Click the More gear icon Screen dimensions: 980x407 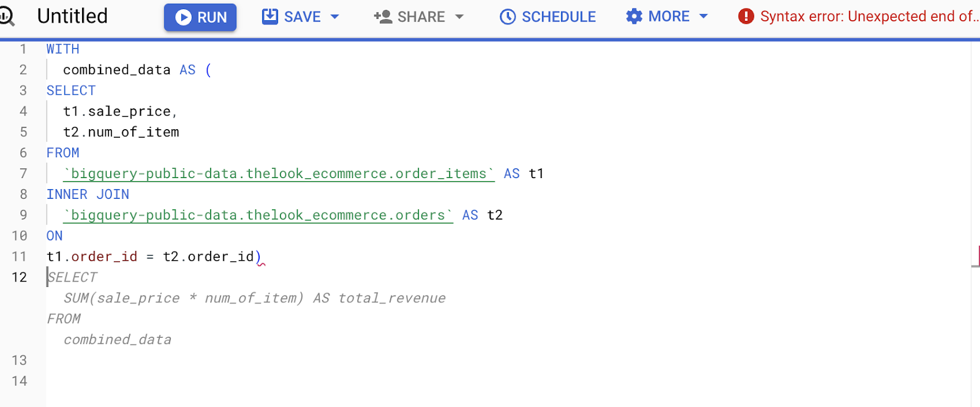click(634, 17)
